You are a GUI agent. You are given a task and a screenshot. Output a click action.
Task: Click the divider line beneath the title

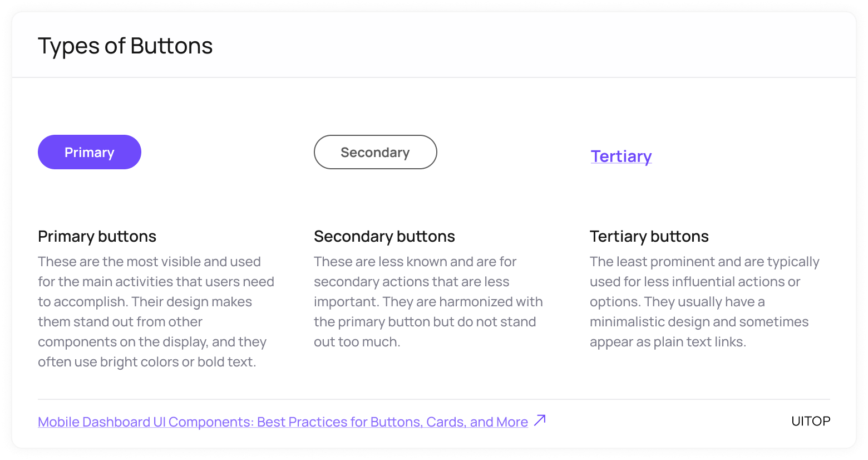point(434,77)
